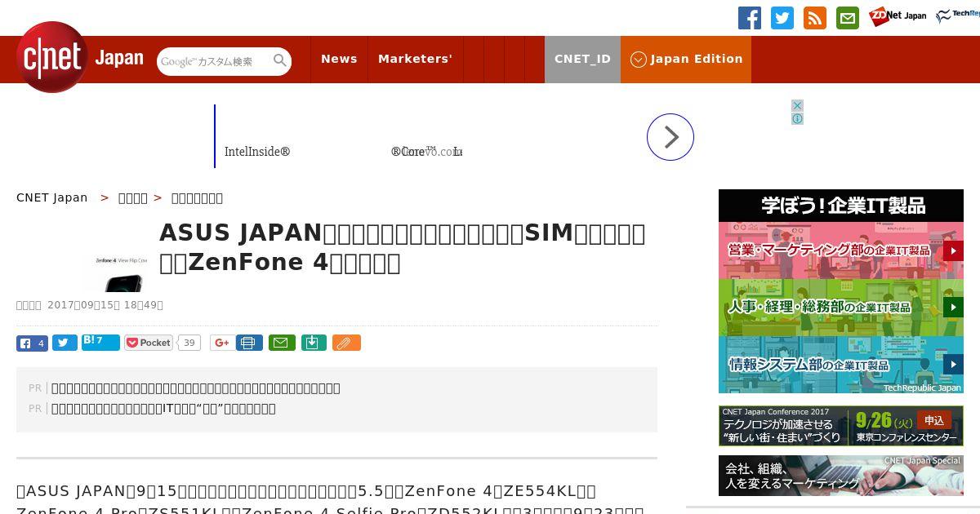Share article on Facebook button with count 4
This screenshot has width=980, height=514.
tap(32, 343)
